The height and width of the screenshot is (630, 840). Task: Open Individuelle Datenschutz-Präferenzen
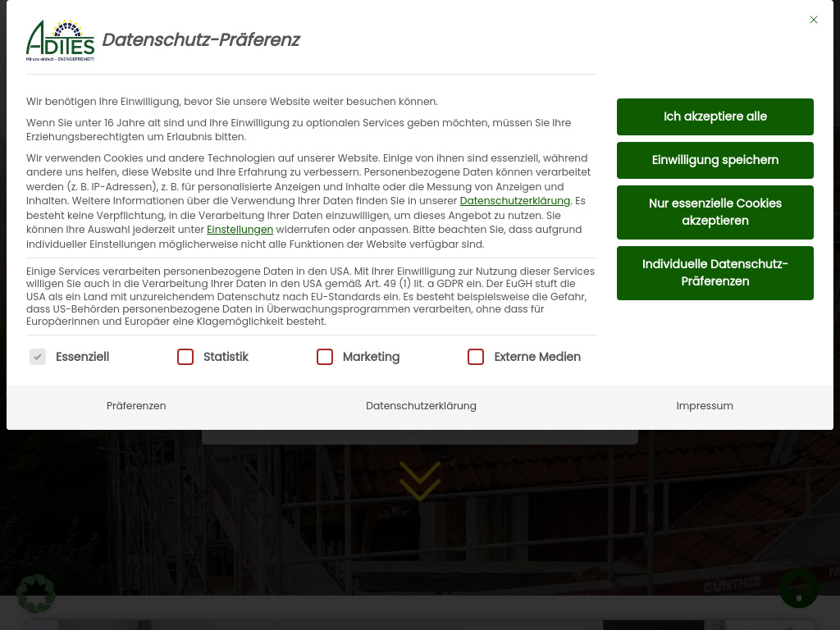pyautogui.click(x=714, y=272)
